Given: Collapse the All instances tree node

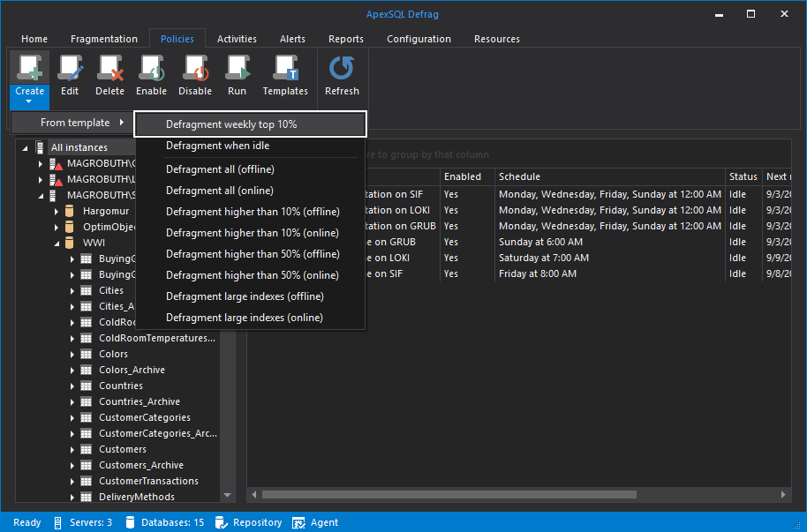Looking at the screenshot, I should [25, 148].
